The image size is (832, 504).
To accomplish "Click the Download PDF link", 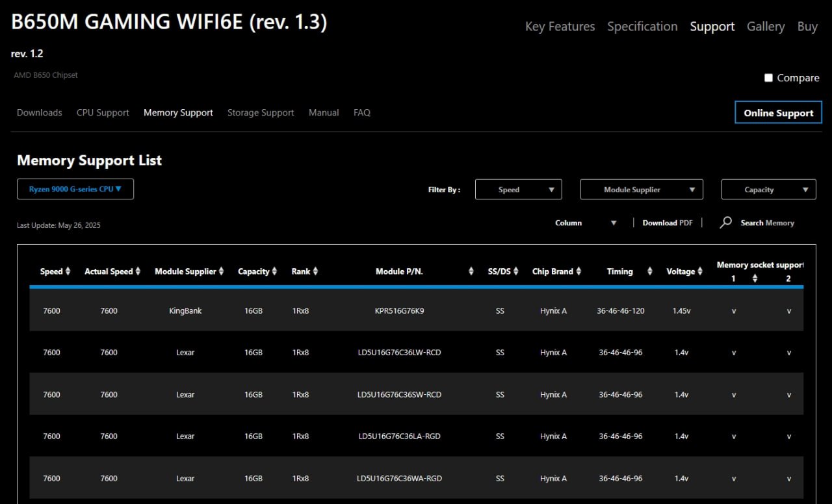I will 668,223.
